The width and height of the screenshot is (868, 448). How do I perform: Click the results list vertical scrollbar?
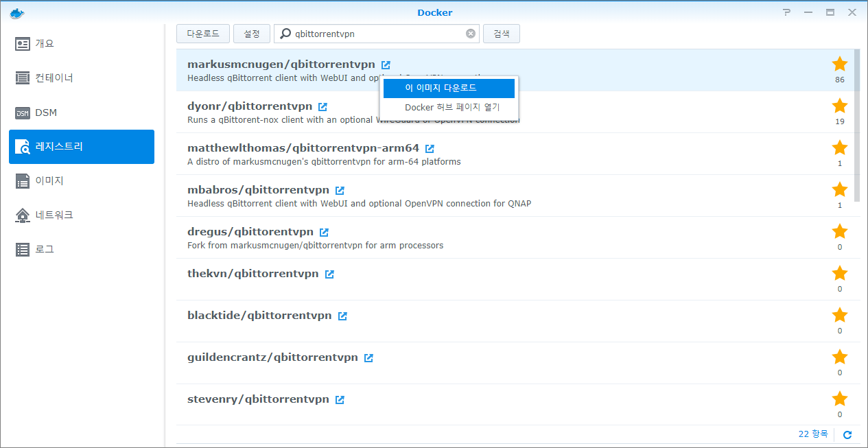click(857, 125)
